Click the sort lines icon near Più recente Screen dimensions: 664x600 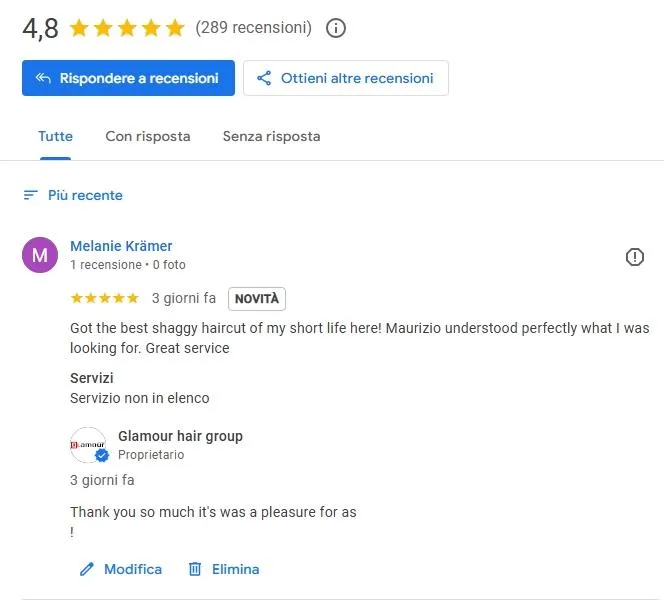30,195
